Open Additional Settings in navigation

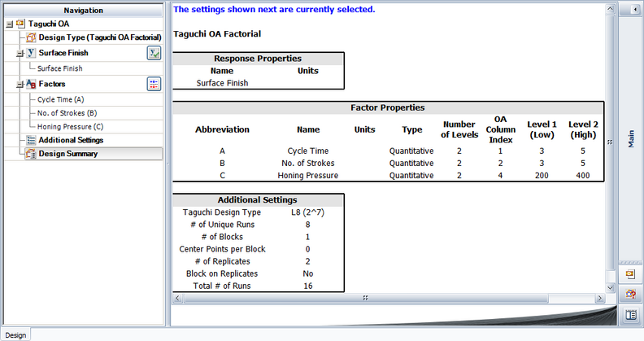pyautogui.click(x=71, y=140)
